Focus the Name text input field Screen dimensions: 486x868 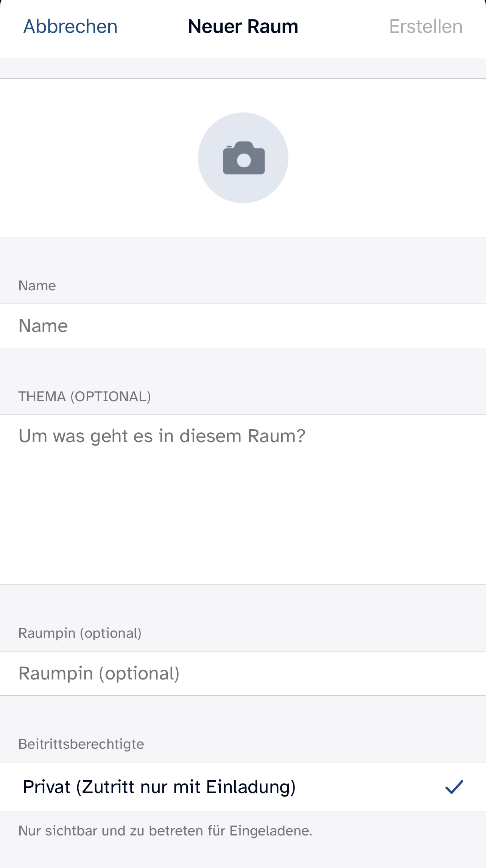[x=242, y=326]
